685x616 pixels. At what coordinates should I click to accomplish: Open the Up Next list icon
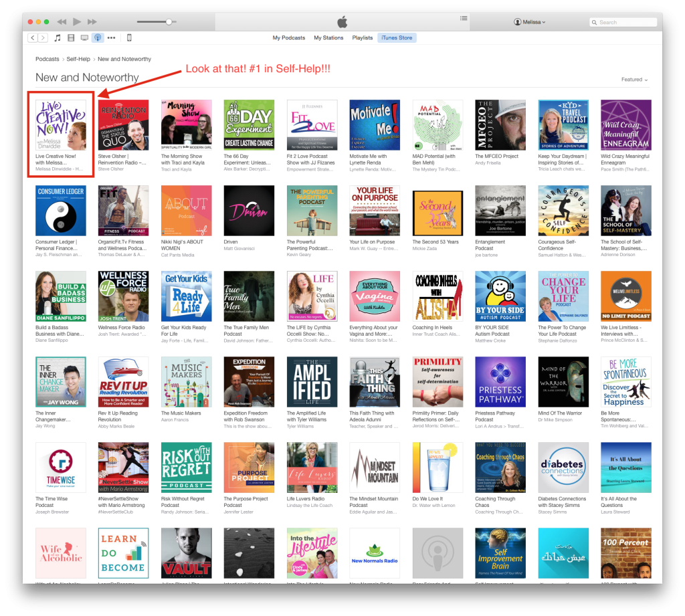464,18
